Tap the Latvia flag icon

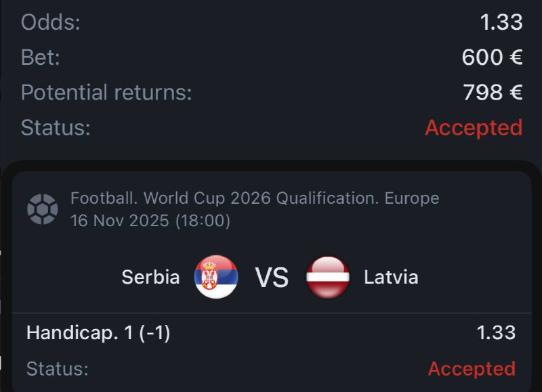coord(328,277)
